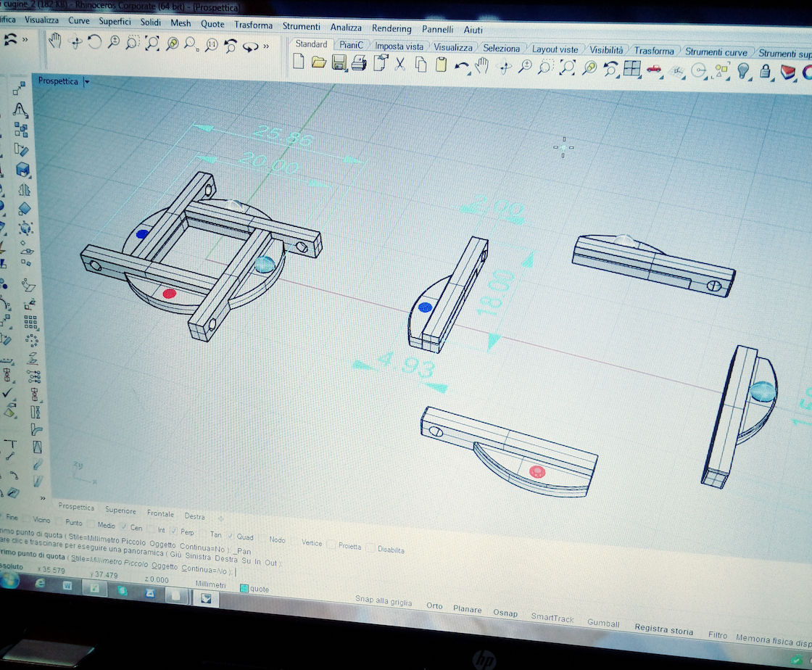Click the Print icon
Image resolution: width=812 pixels, height=670 pixels.
pos(359,64)
